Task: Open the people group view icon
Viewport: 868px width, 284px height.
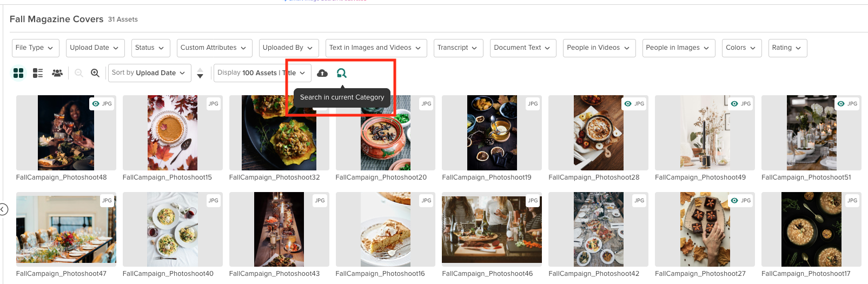Action: 57,73
